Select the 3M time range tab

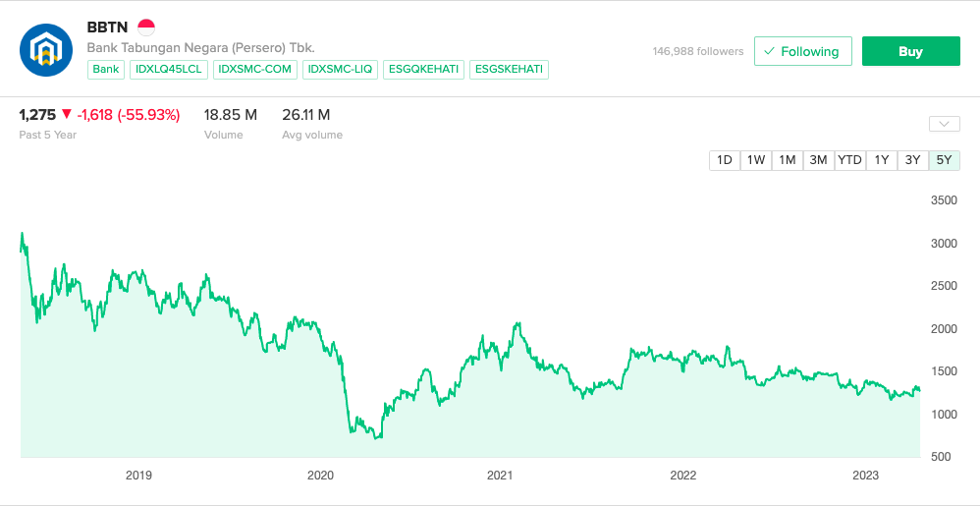(818, 160)
